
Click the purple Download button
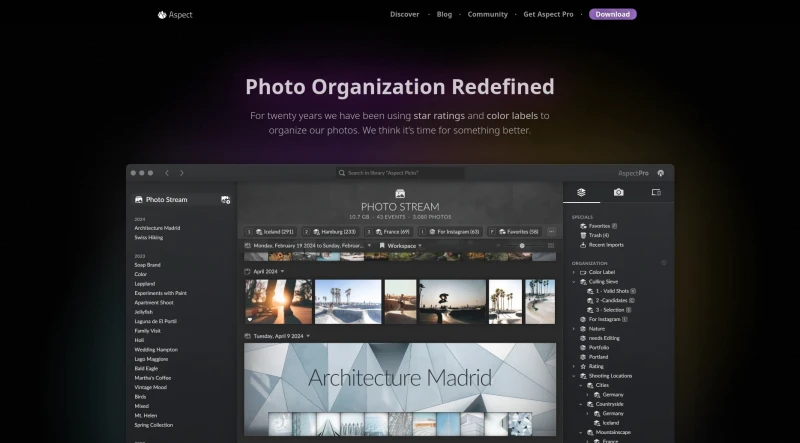coord(612,15)
